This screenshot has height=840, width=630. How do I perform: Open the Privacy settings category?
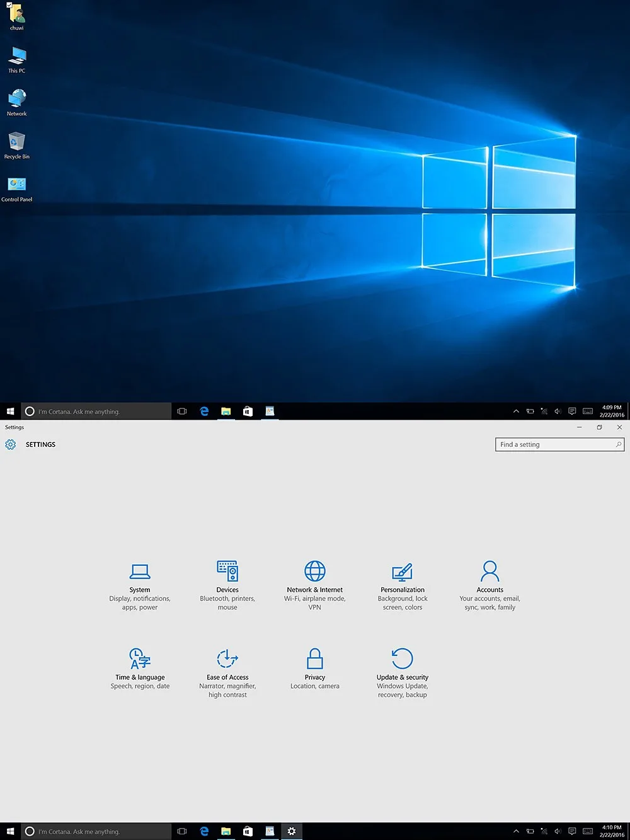[315, 669]
